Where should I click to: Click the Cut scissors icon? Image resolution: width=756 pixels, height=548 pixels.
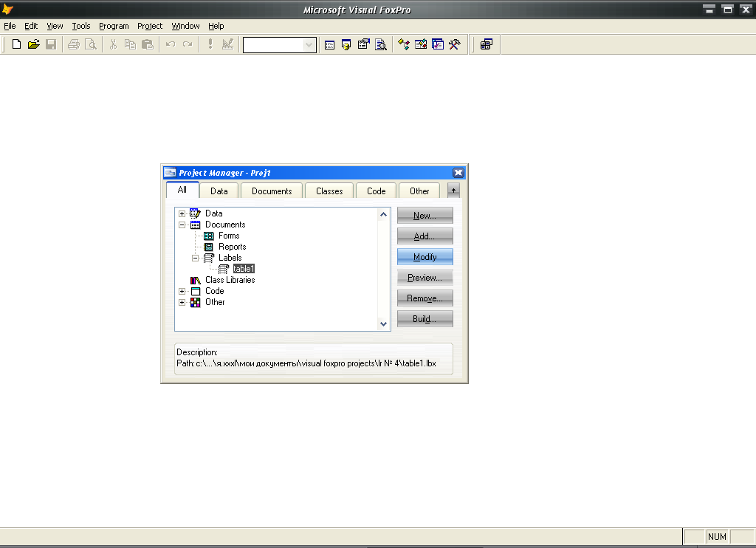click(113, 44)
